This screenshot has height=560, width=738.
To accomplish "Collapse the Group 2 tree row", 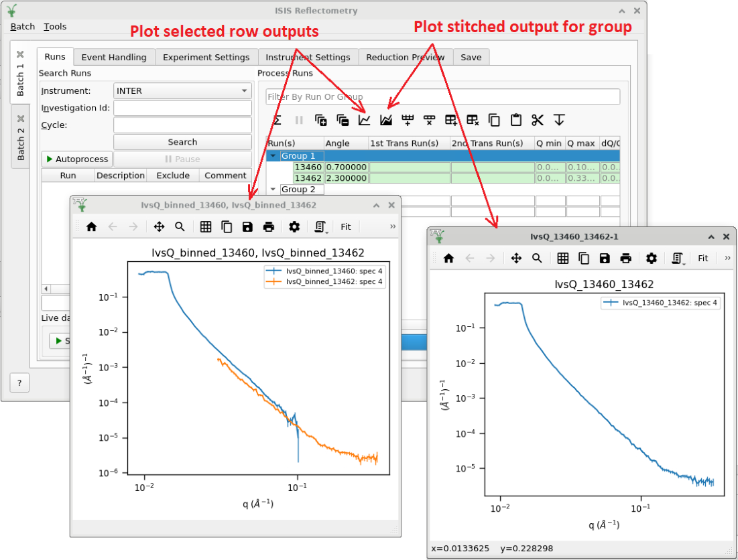I will coord(272,190).
